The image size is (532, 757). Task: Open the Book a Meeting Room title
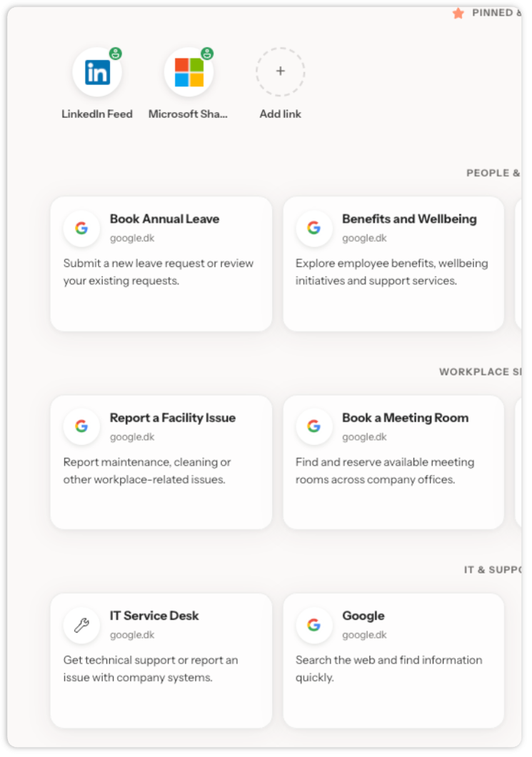(406, 418)
